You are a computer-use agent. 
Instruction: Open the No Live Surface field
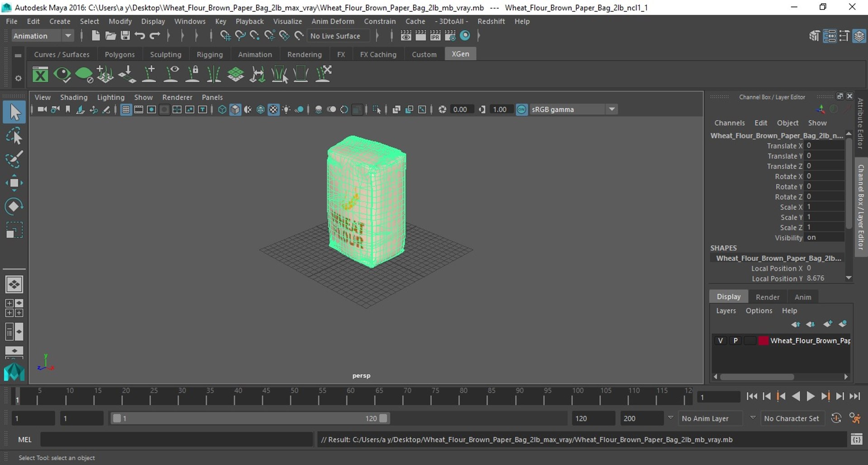(339, 36)
